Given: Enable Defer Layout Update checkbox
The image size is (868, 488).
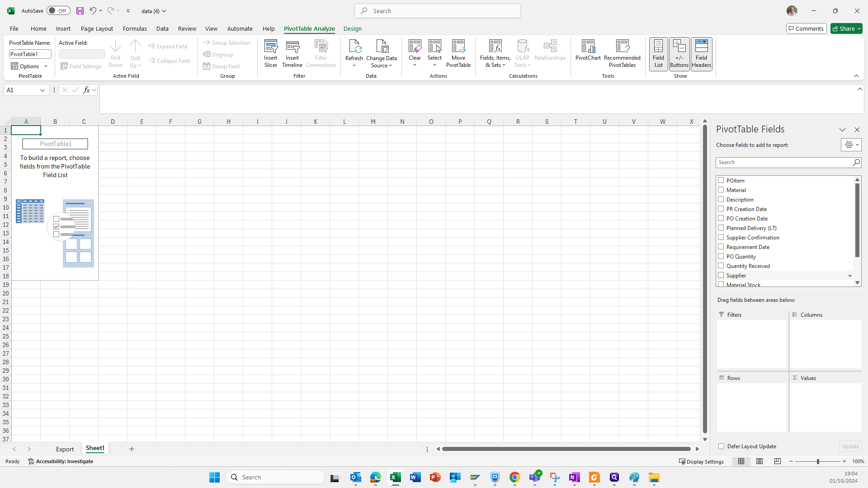Looking at the screenshot, I should click(721, 446).
